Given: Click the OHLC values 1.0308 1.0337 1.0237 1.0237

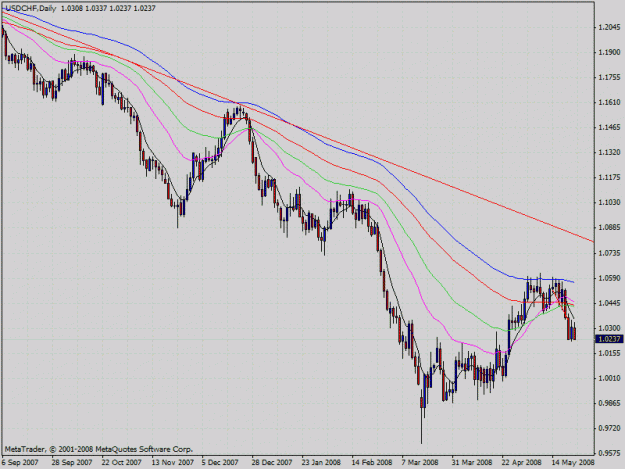Looking at the screenshot, I should coord(108,8).
